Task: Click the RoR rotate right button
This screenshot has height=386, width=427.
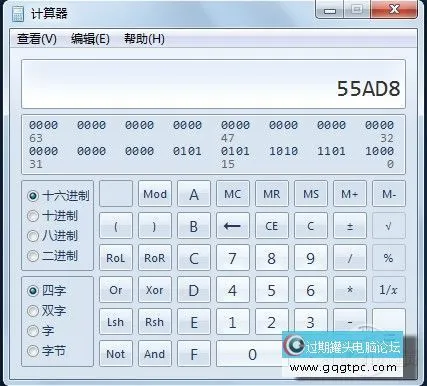Action: [155, 258]
